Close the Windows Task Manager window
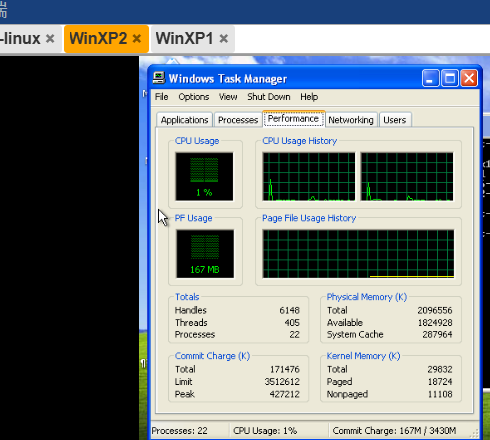Screen dimensions: 490x440 pyautogui.click(x=469, y=78)
